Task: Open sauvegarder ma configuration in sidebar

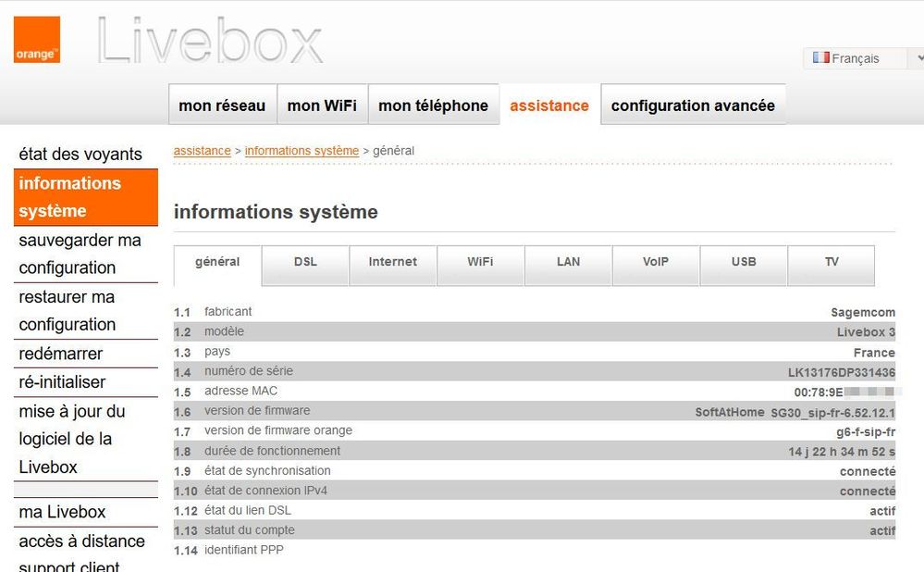Action: pos(86,255)
